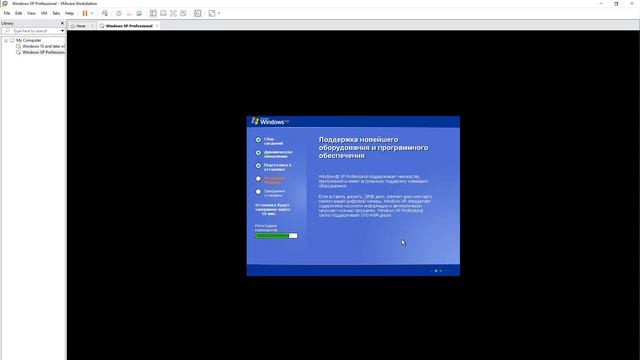The width and height of the screenshot is (640, 360).
Task: Open the power options arrow beside pause
Action: click(92, 13)
